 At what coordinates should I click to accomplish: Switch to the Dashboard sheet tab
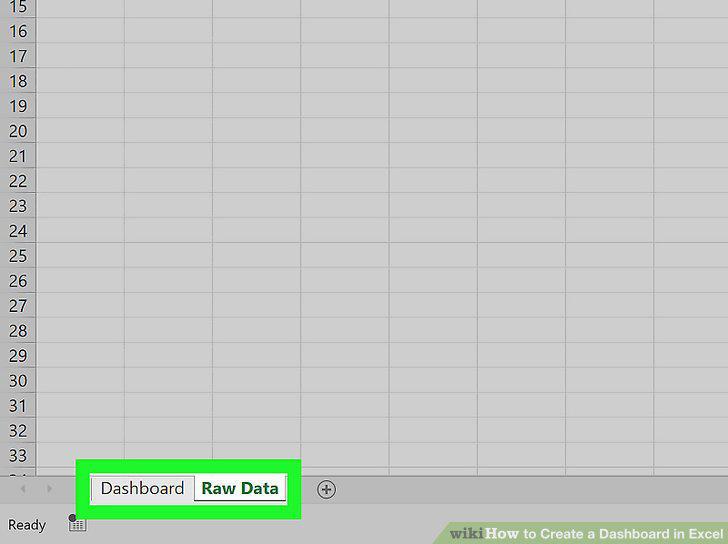(x=143, y=489)
